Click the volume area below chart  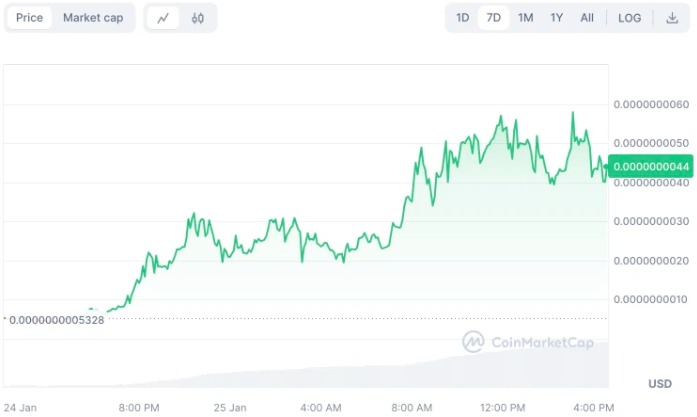pyautogui.click(x=400, y=375)
